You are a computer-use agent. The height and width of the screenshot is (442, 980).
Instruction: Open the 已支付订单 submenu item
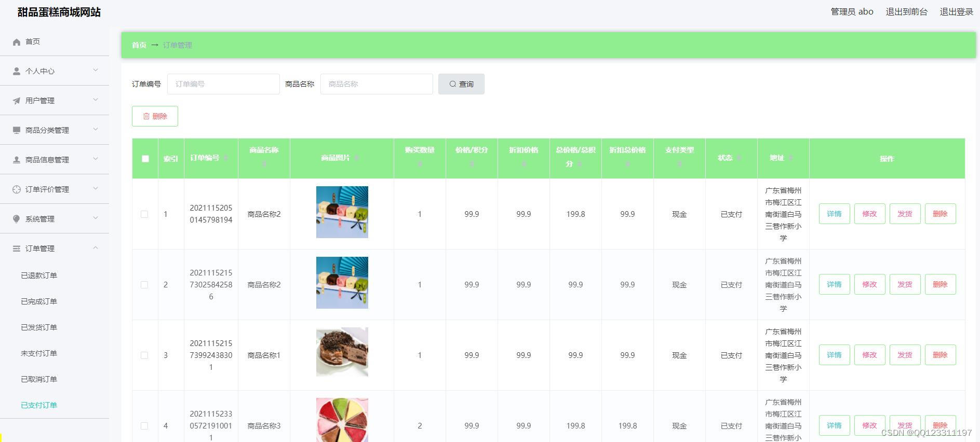(39, 405)
